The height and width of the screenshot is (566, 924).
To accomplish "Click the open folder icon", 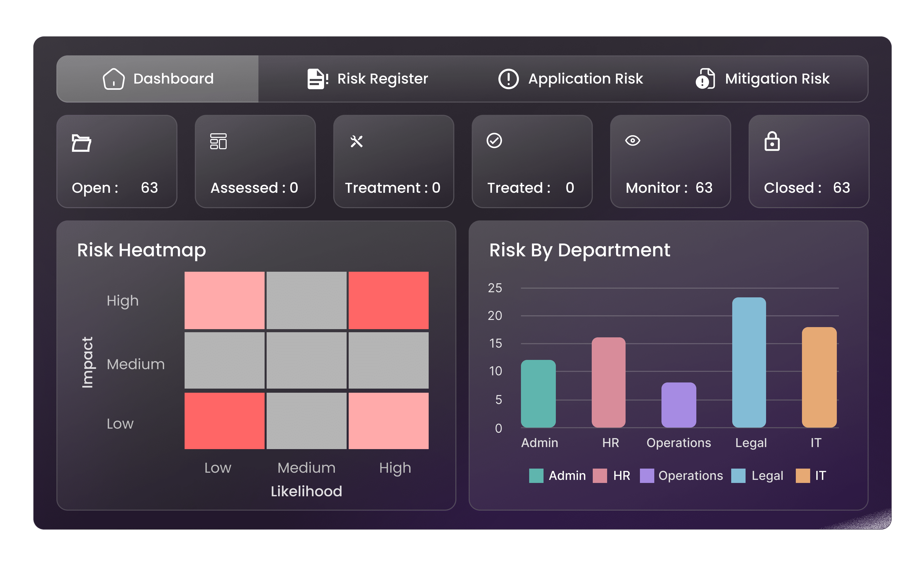I will (81, 143).
